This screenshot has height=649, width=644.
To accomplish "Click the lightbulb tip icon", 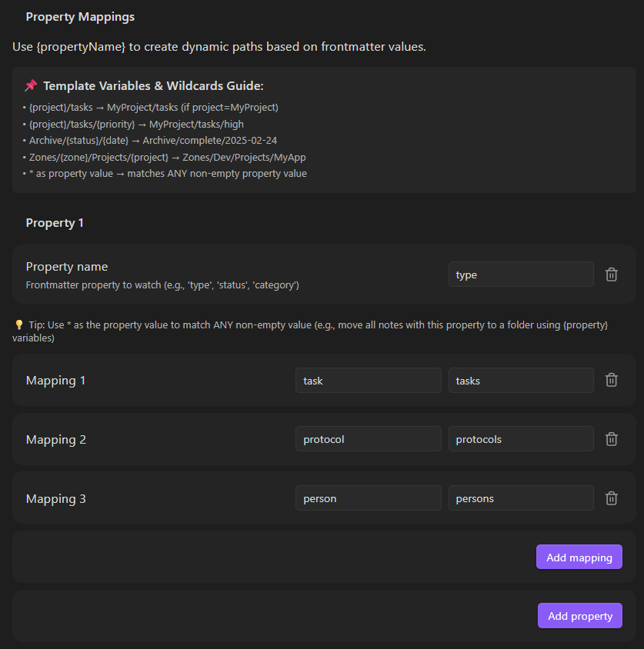I will (x=19, y=325).
